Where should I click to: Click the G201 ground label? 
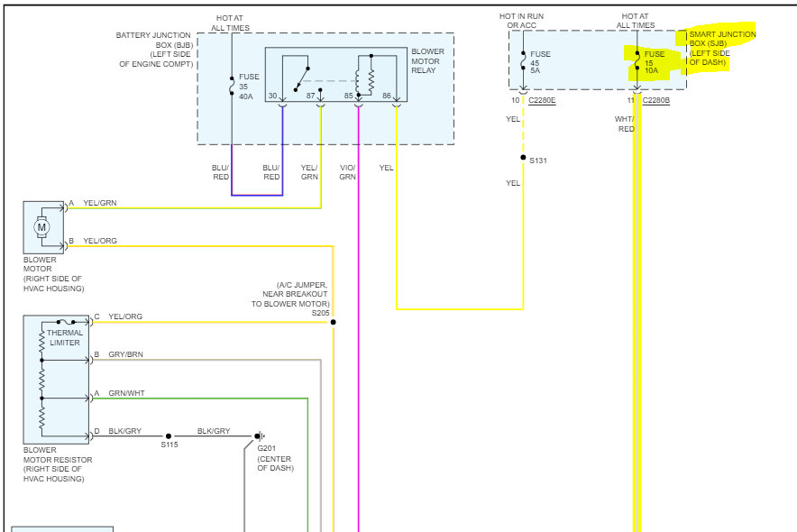(266, 448)
